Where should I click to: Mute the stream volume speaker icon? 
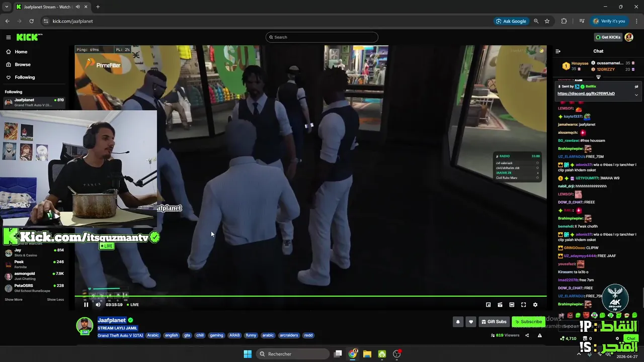[98, 305]
